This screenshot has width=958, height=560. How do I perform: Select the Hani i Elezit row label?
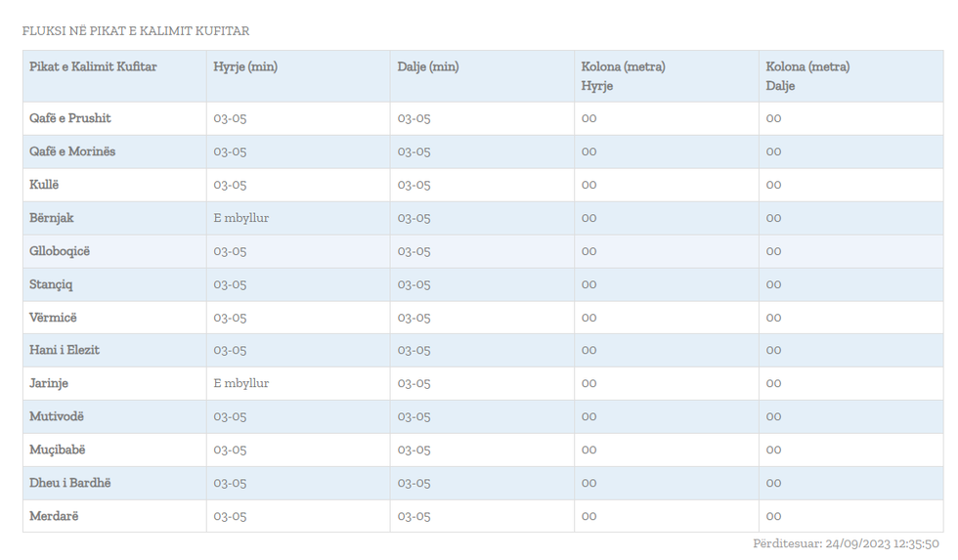tap(65, 350)
